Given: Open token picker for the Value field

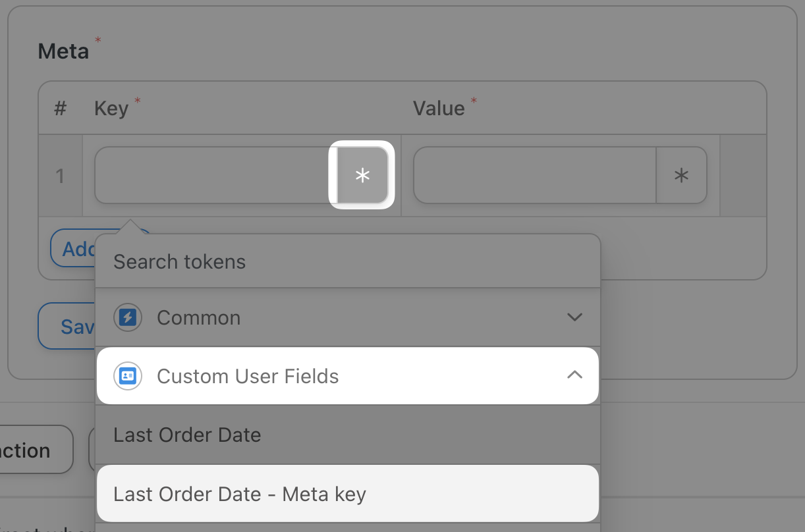Looking at the screenshot, I should [x=681, y=175].
